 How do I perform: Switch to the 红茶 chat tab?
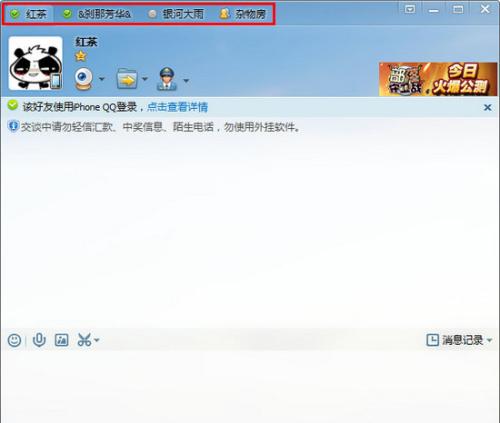pyautogui.click(x=28, y=14)
